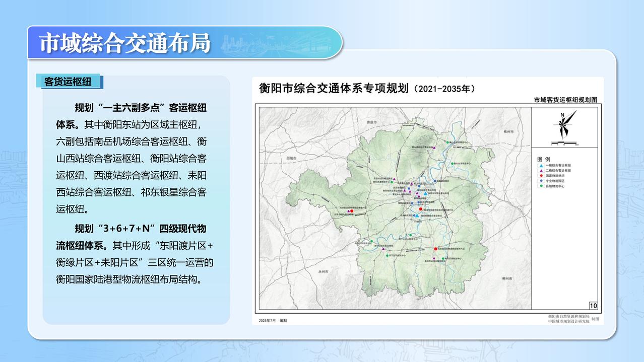
Task: Click the 娄底市 label on the map
Action: point(372,123)
